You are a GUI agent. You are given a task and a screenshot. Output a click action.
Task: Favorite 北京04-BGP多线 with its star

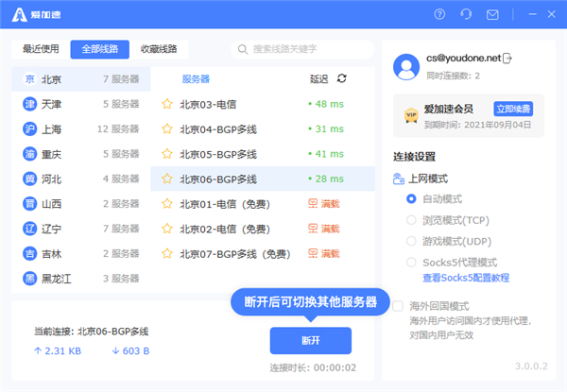point(167,129)
